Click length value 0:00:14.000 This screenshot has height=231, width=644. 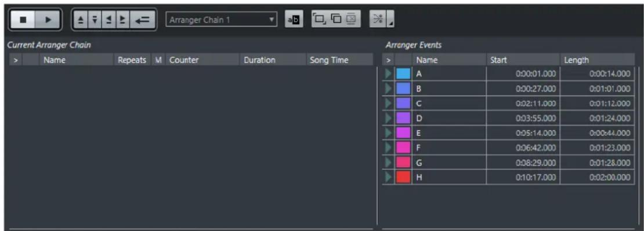tap(610, 74)
